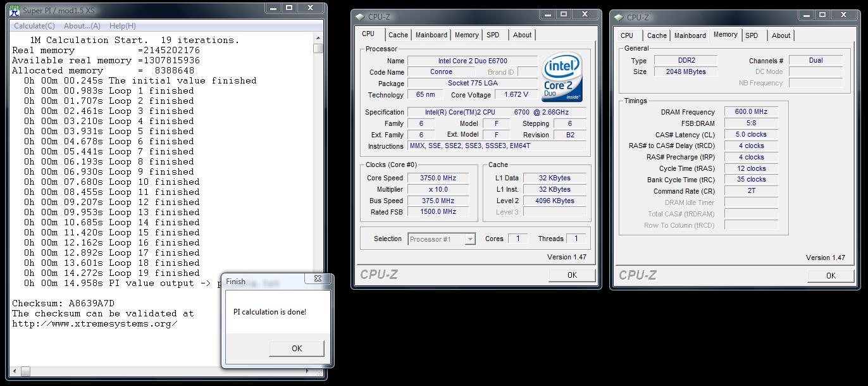Switch to CPU tab in CPU-Z Memory window

[627, 35]
